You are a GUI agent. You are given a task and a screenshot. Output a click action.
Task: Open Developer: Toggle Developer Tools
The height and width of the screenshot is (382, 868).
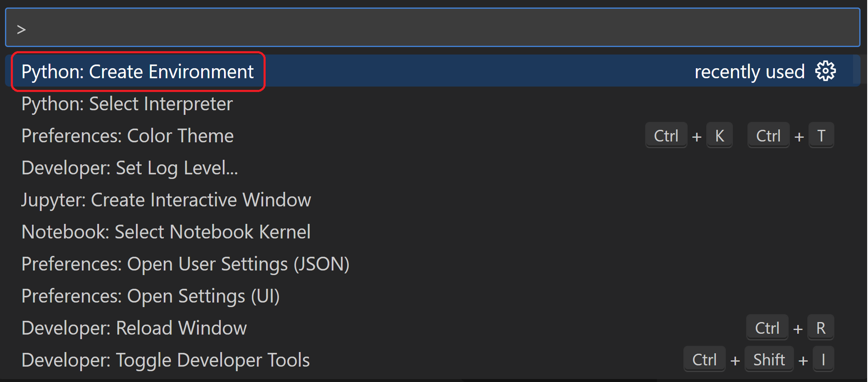tap(165, 360)
